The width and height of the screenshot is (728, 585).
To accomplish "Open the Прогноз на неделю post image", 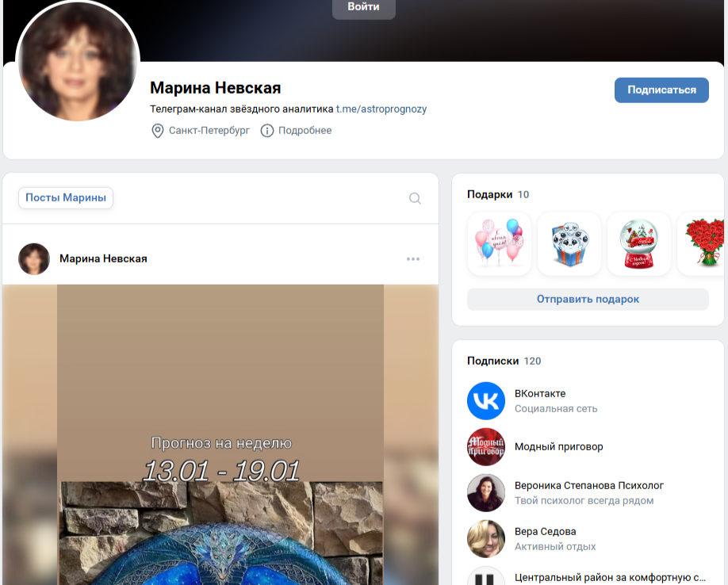I will (x=220, y=434).
